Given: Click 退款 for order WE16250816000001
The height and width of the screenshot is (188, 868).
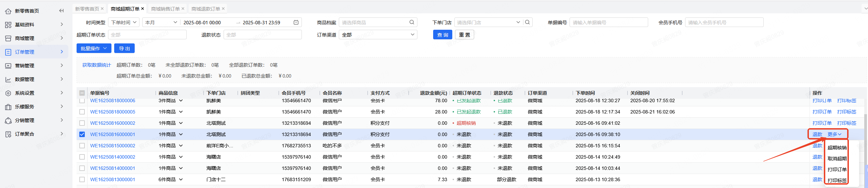Looking at the screenshot, I should [817, 134].
